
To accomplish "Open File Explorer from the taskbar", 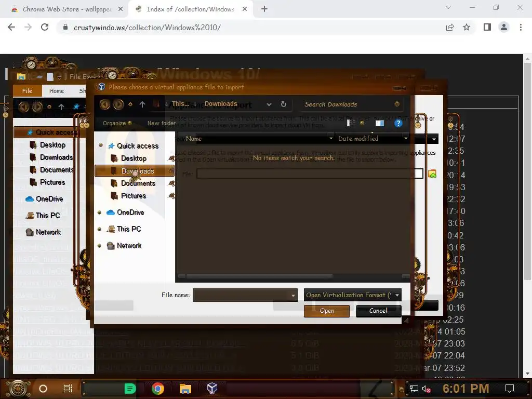I will pos(185,389).
